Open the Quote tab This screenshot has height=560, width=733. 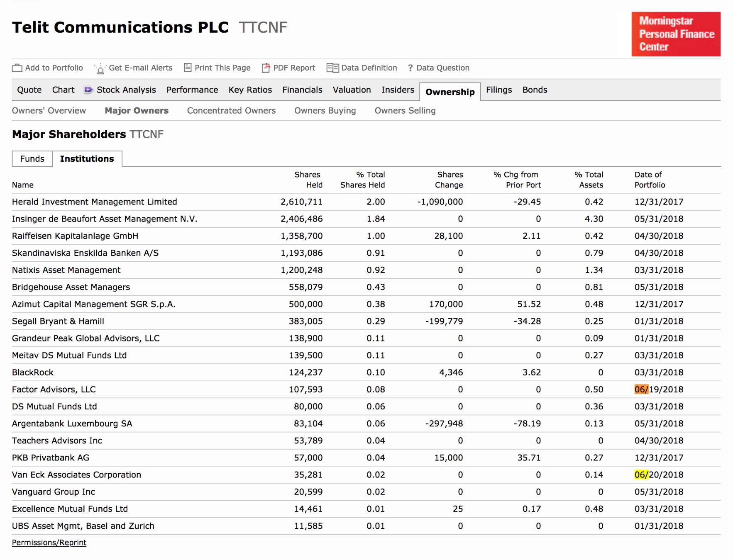[x=29, y=90]
